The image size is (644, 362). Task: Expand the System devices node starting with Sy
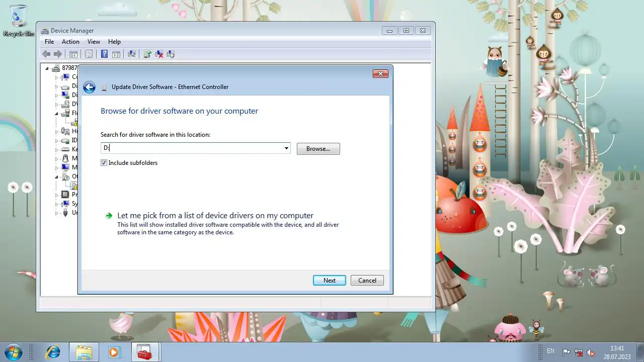pos(56,204)
